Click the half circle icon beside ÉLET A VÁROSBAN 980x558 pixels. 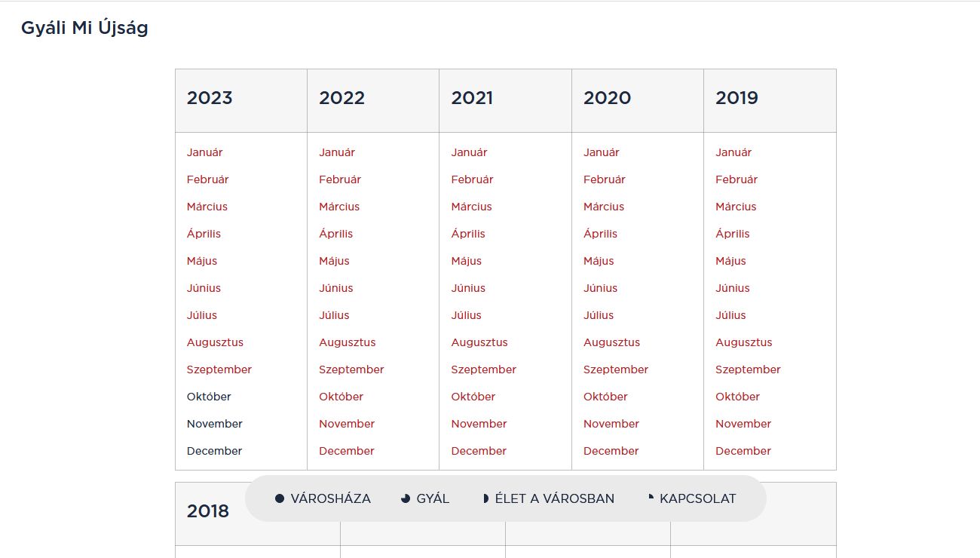tap(486, 498)
